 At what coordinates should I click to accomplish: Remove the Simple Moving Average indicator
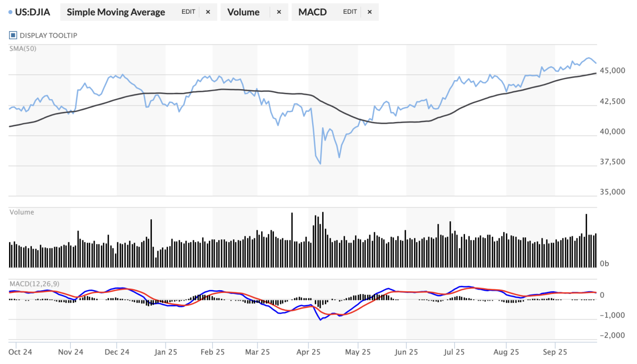click(208, 12)
